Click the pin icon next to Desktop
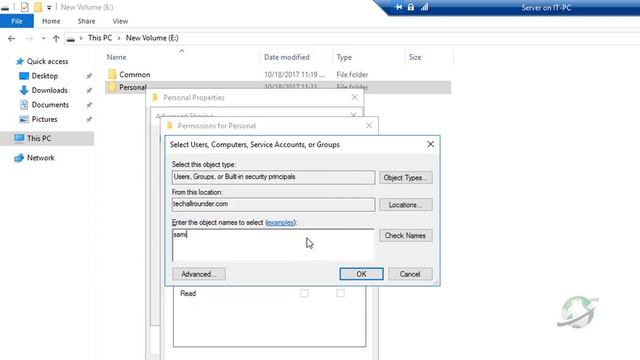This screenshot has height=360, width=640. pos(89,76)
